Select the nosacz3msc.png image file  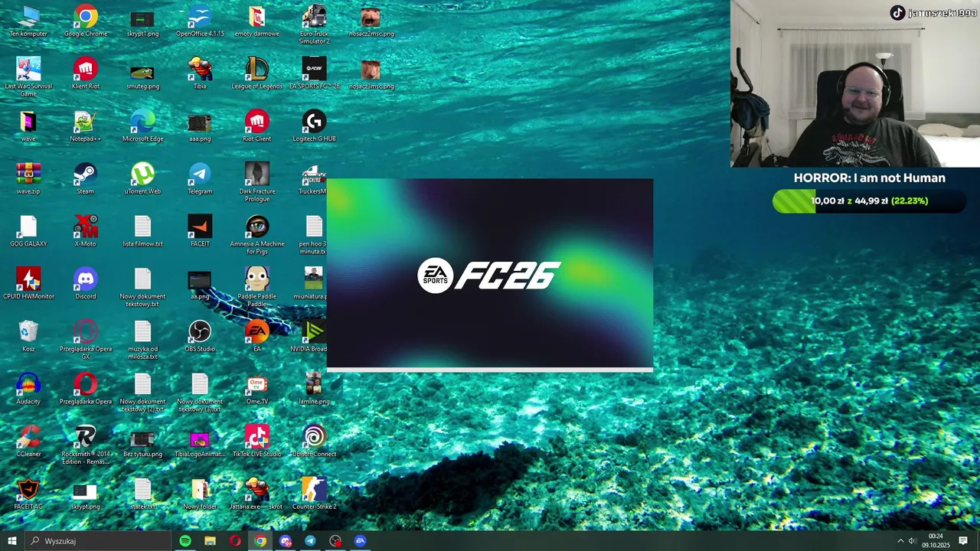coord(371,73)
